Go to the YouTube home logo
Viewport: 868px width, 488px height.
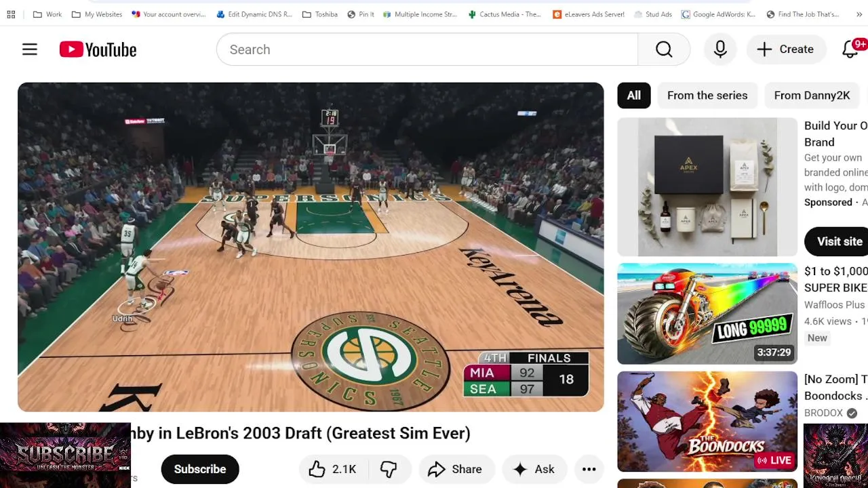pos(98,49)
